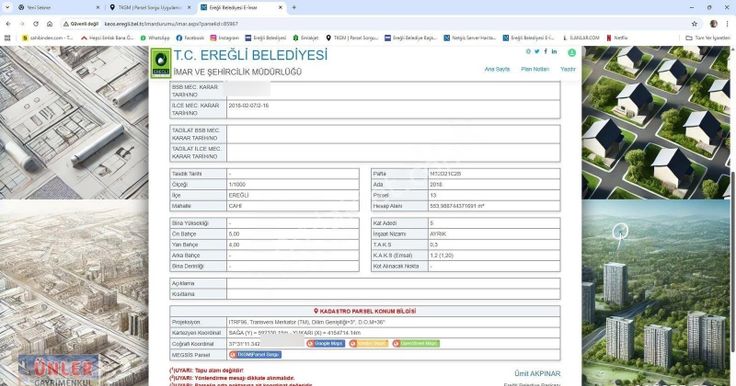Click the Ümit AKPINAR name text
The width and height of the screenshot is (736, 386).
click(537, 374)
